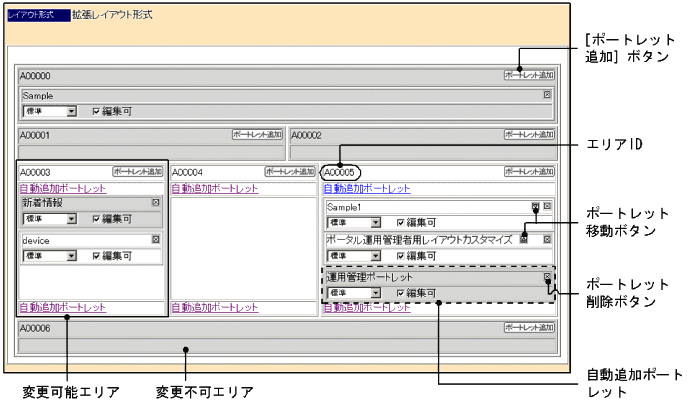Delete the device portlet
This screenshot has width=688, height=404.
156,240
